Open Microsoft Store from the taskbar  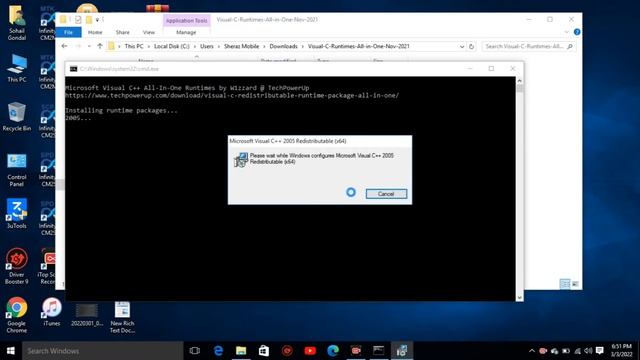pyautogui.click(x=264, y=351)
